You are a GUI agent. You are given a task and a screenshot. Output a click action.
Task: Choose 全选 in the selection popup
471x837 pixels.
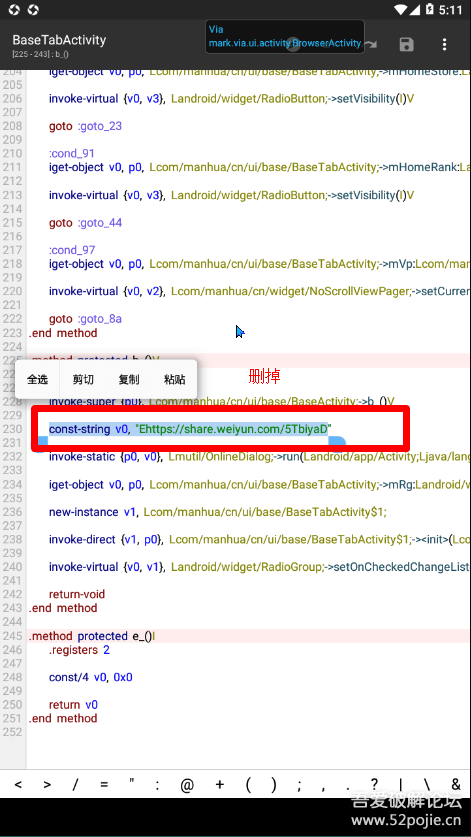click(37, 380)
